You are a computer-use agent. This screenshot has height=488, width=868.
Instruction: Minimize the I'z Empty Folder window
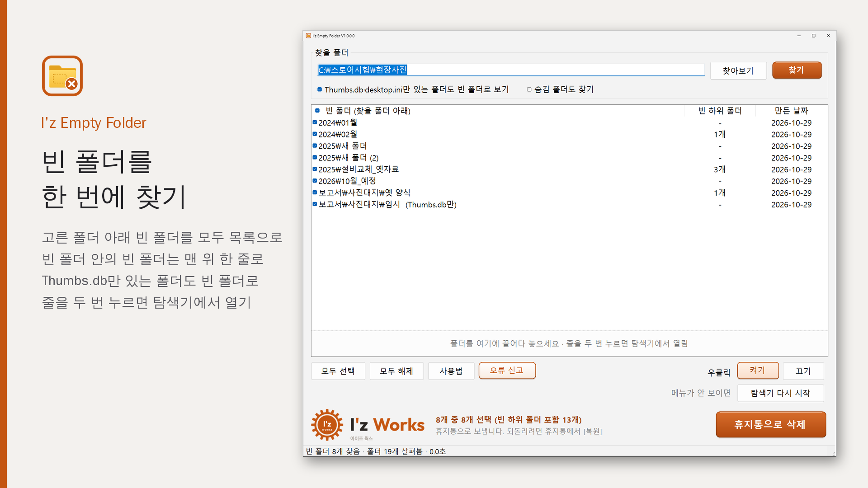point(799,36)
